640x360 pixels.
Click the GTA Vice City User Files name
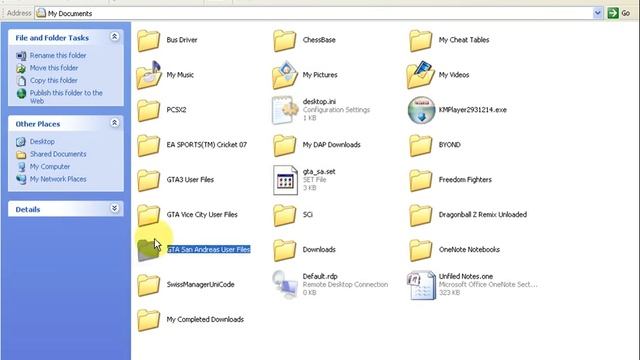click(x=202, y=214)
